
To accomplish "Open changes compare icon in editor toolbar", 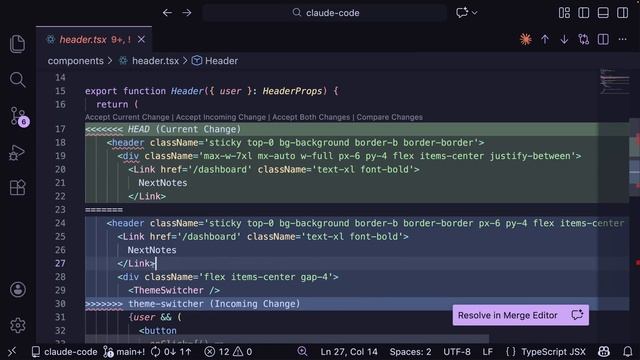I will pyautogui.click(x=584, y=39).
